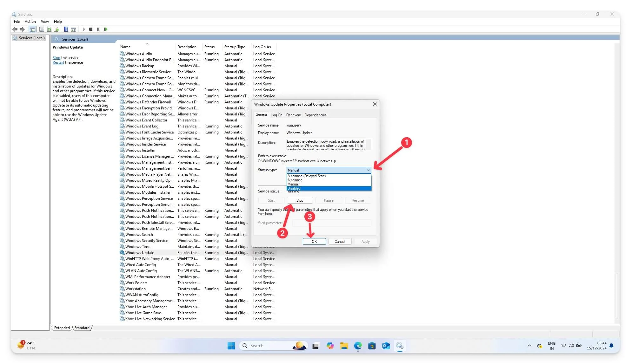Viewport: 631px width, 364px height.
Task: Go back using the back arrow icon
Action: point(15,29)
